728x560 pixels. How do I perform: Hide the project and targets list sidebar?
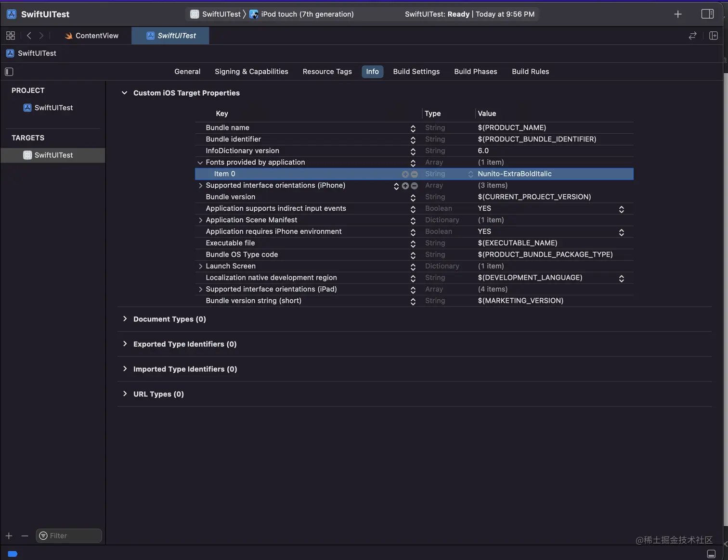9,72
